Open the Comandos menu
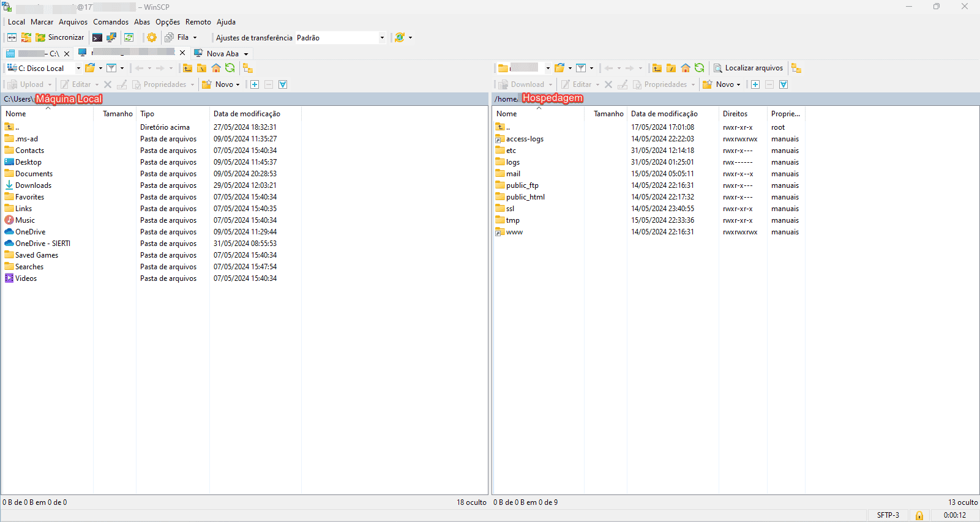This screenshot has width=980, height=522. [111, 22]
